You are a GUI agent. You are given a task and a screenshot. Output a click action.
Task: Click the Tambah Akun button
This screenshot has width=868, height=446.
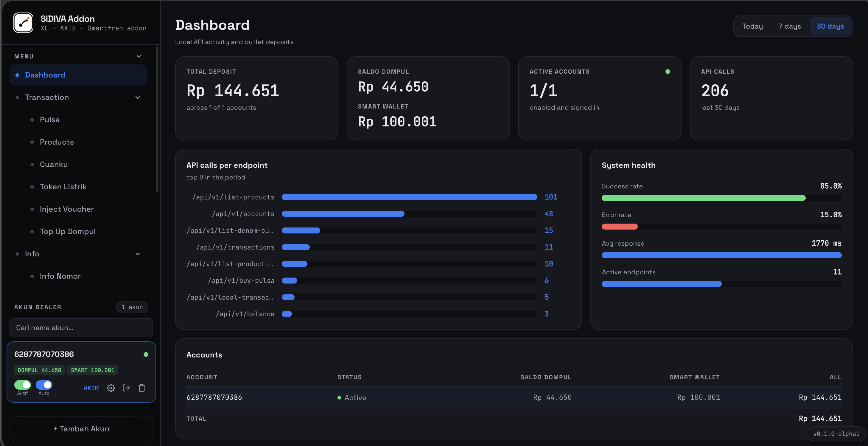point(81,429)
